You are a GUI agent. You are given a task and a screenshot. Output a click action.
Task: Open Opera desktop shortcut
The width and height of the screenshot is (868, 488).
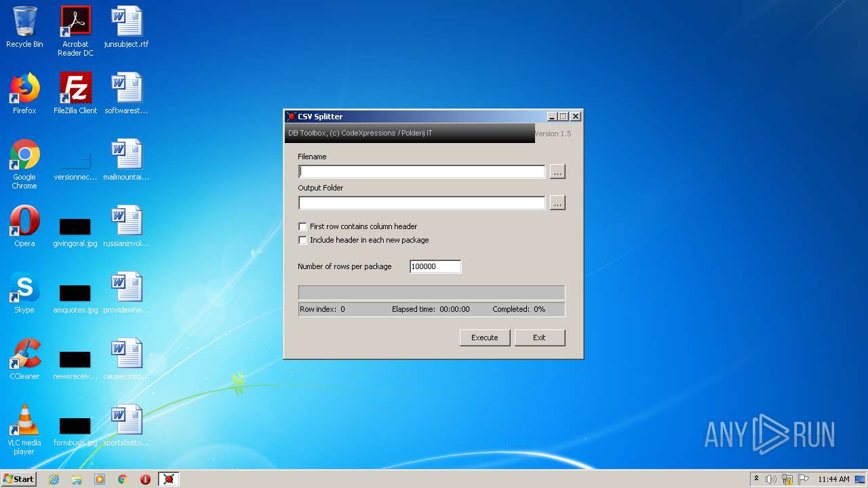(x=24, y=227)
